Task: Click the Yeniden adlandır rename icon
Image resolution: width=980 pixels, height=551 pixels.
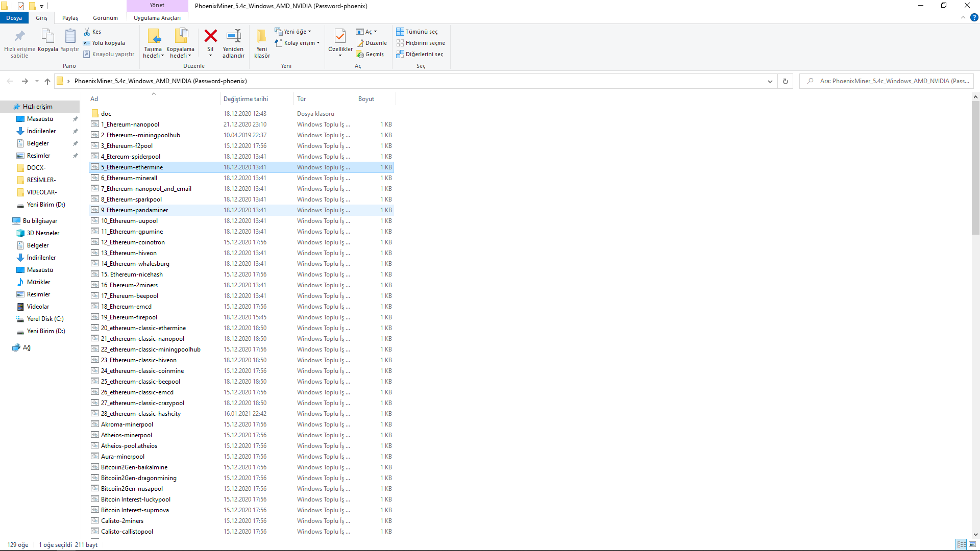Action: click(x=233, y=36)
